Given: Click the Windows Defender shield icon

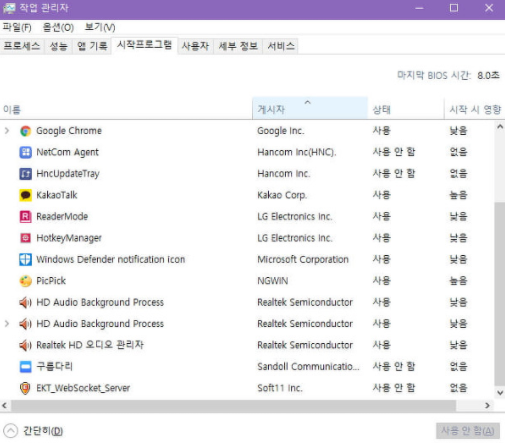Looking at the screenshot, I should coord(26,259).
